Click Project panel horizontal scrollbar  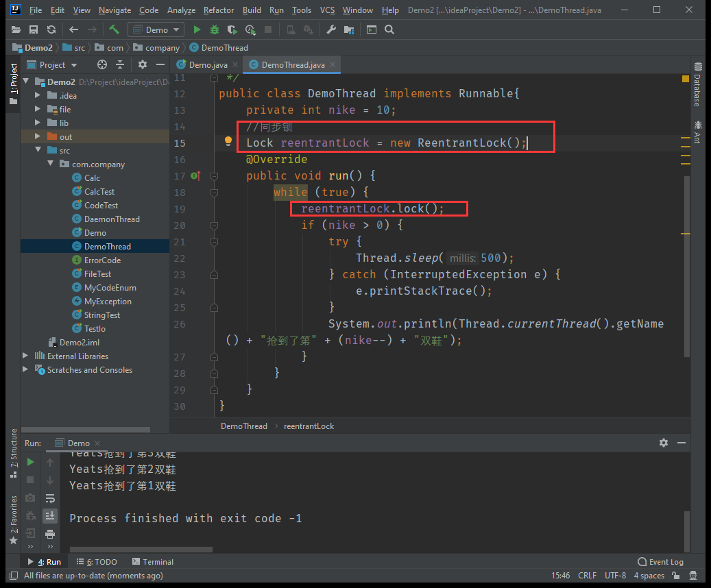(86, 429)
